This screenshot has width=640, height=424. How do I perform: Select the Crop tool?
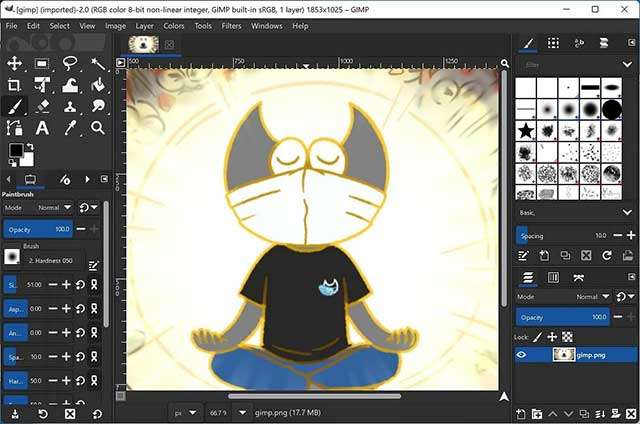click(x=15, y=85)
